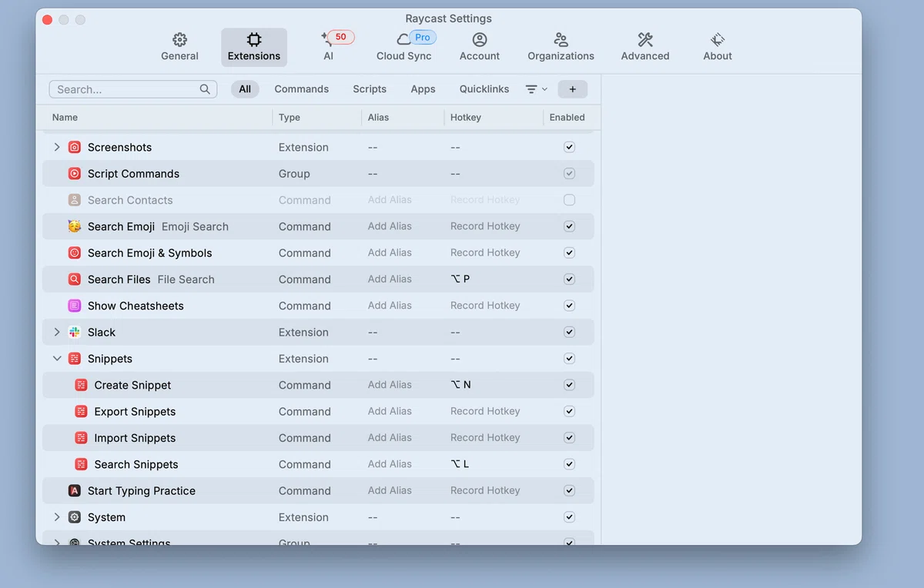
Task: Click the extensions search field
Action: pyautogui.click(x=133, y=89)
